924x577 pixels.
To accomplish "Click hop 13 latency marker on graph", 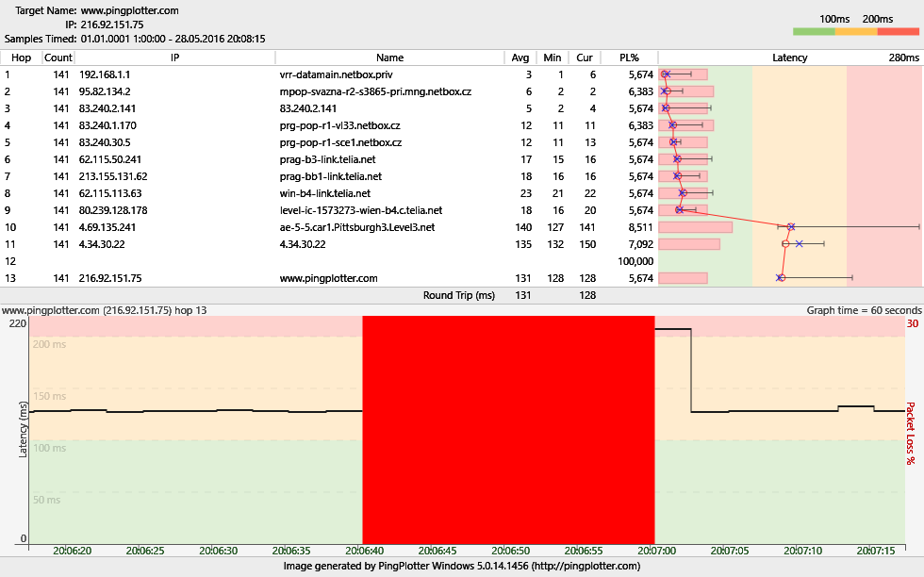I will coord(781,277).
